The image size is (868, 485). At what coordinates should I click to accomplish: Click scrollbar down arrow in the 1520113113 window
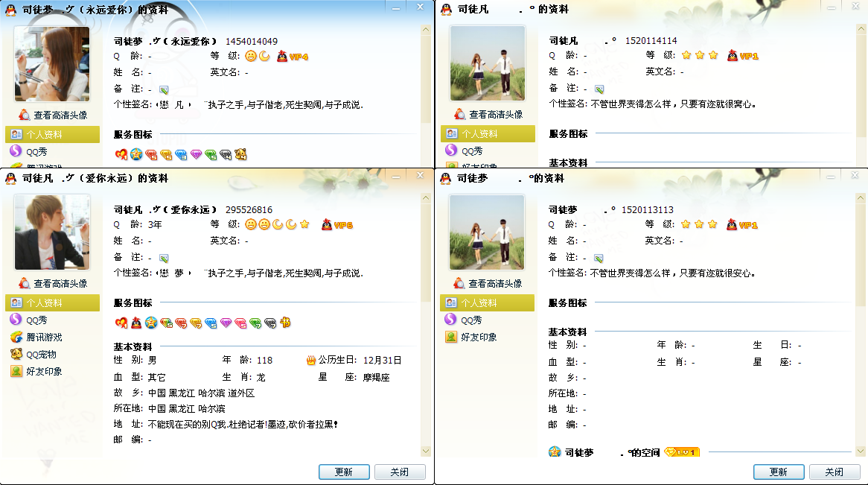[861, 451]
